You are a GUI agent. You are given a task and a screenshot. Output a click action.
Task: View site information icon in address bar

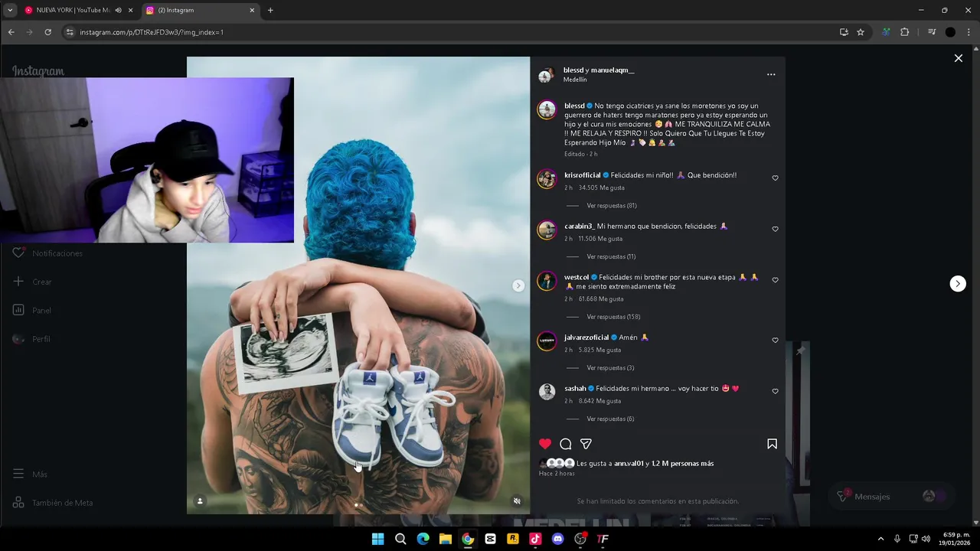pos(70,32)
